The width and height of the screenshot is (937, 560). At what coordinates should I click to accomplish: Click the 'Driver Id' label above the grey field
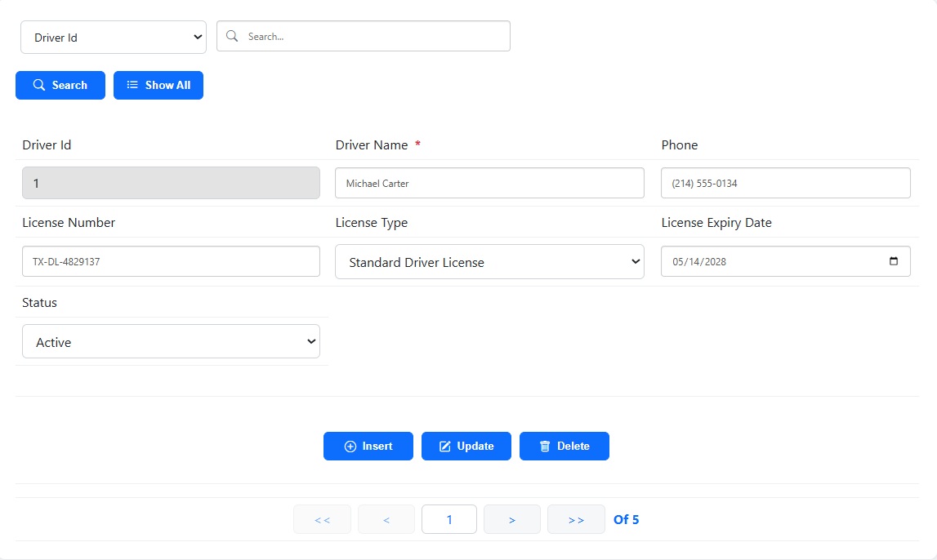coord(47,145)
